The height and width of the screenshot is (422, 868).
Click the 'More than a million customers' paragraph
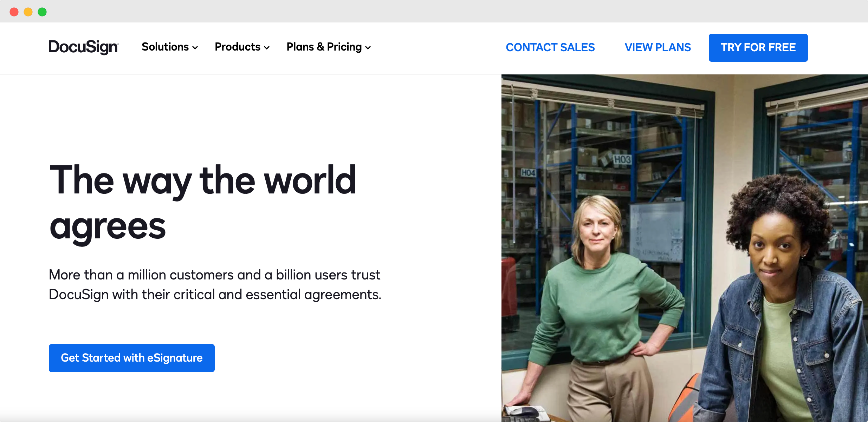click(x=215, y=284)
